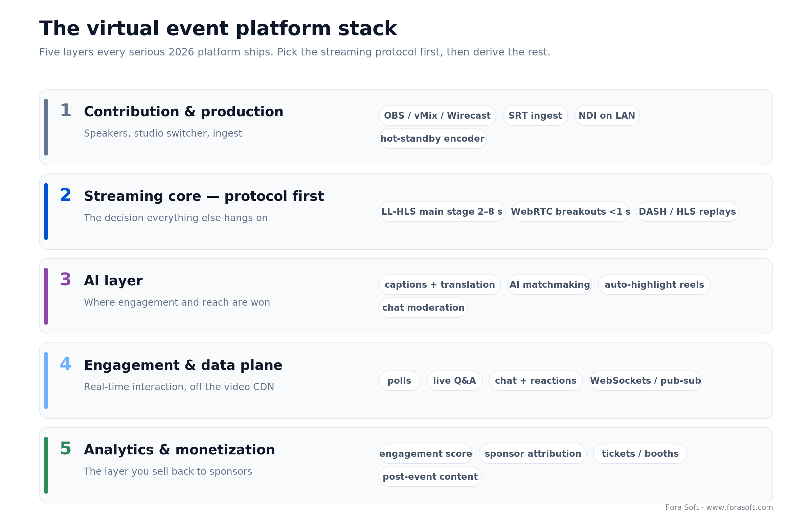Select the 'SRT ingest' tag
812x522 pixels.
click(535, 116)
